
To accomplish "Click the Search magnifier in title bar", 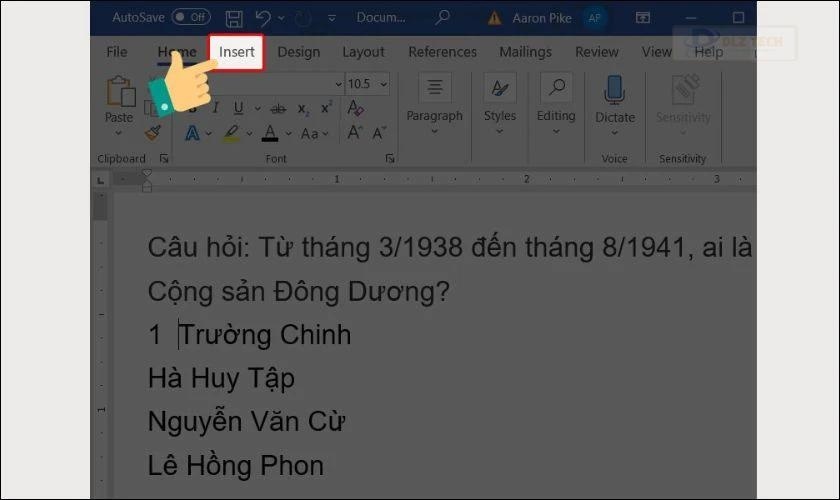I will (x=442, y=17).
